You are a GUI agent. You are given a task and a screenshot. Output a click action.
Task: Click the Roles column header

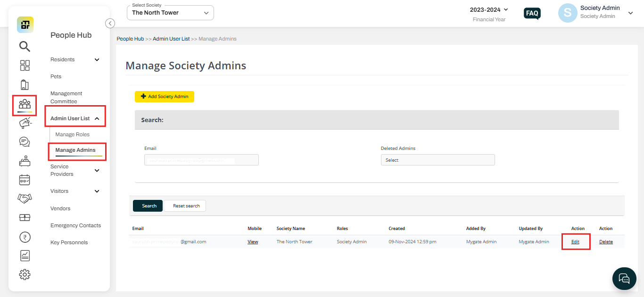[x=342, y=228]
